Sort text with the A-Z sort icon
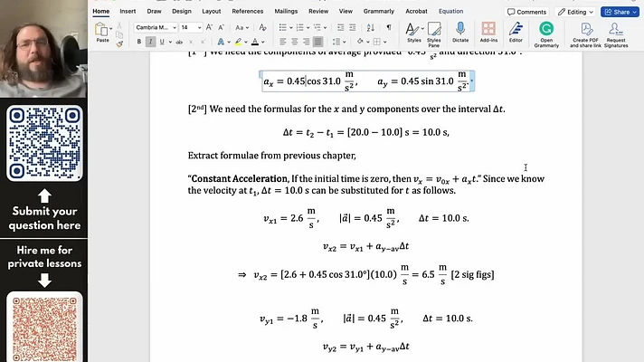The height and width of the screenshot is (362, 644). pos(371,27)
